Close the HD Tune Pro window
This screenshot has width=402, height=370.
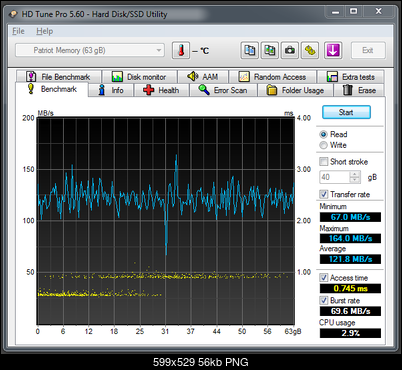click(378, 12)
